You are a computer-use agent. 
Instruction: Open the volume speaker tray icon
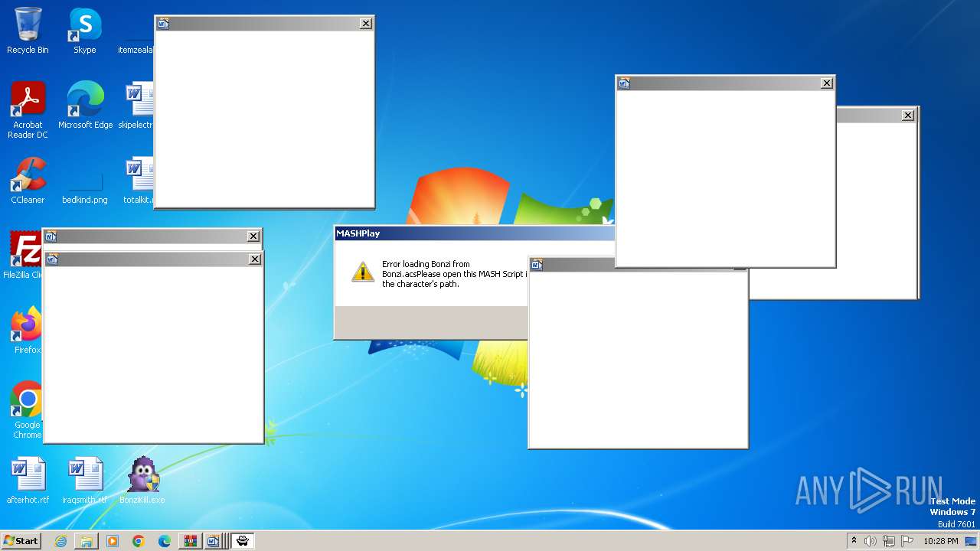pos(871,541)
